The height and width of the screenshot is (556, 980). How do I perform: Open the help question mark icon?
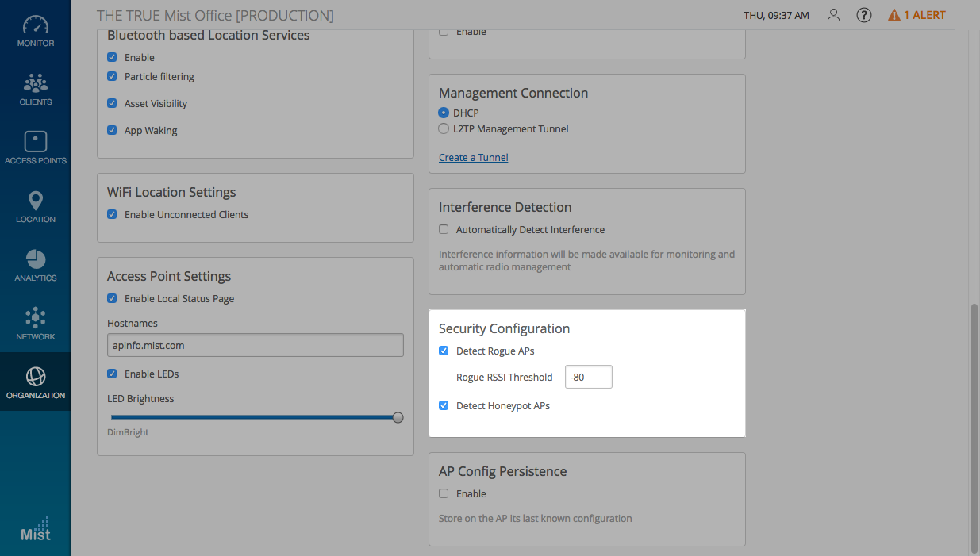864,15
